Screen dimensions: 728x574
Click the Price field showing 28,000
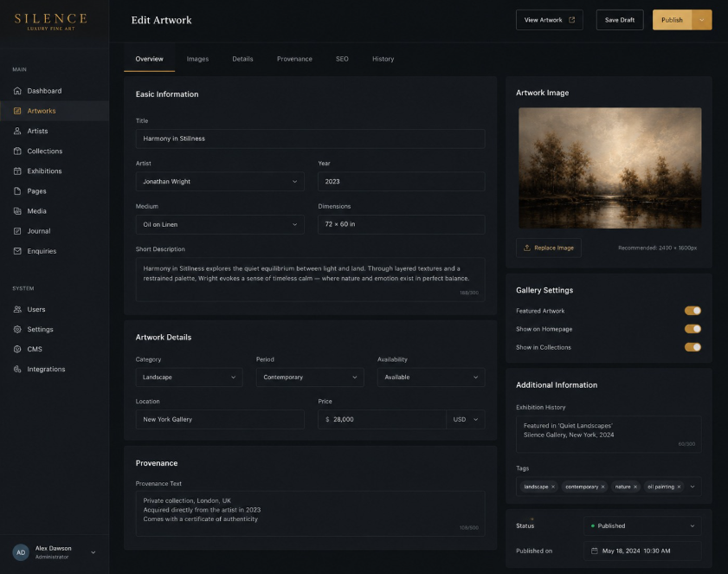382,419
